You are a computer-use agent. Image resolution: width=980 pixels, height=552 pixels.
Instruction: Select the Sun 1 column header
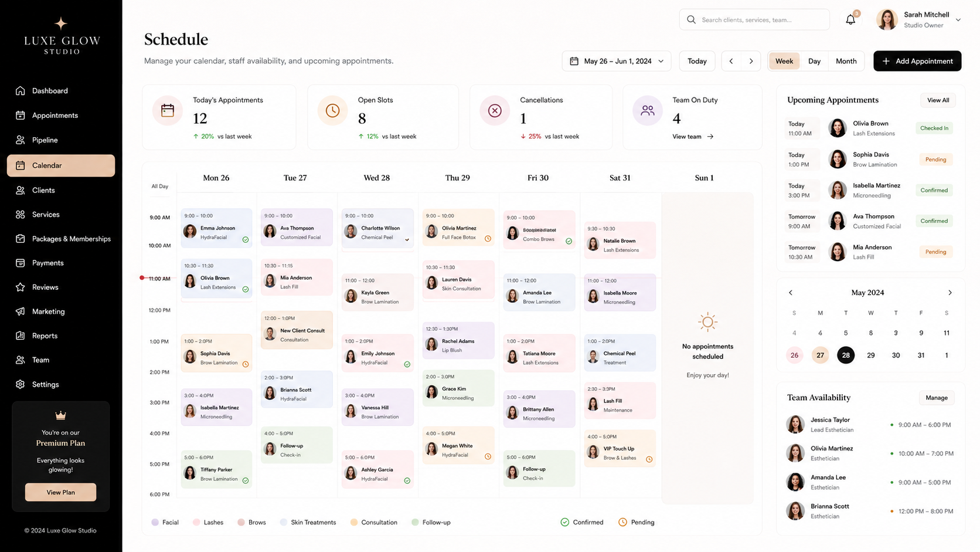click(704, 178)
